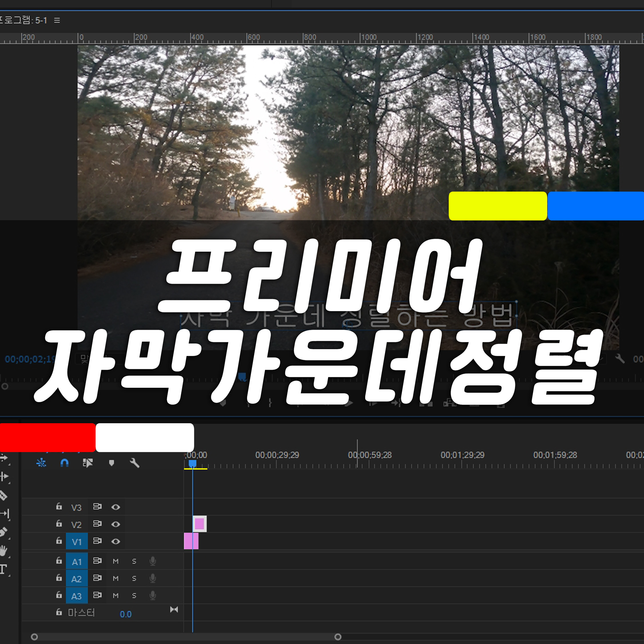Image resolution: width=644 pixels, height=644 pixels.
Task: Mute audio track A1
Action: 116,561
